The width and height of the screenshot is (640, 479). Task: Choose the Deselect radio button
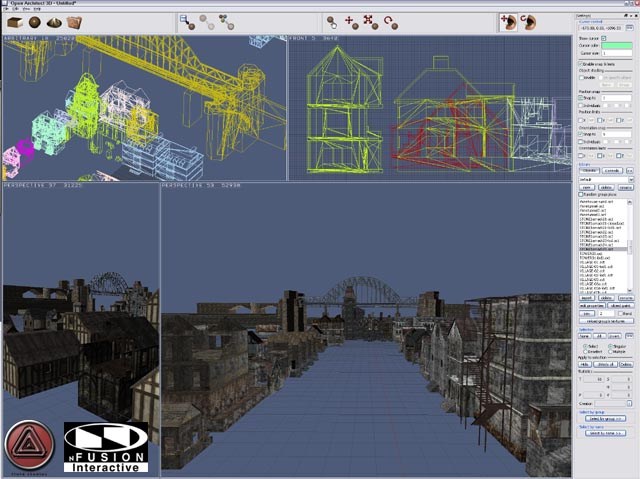pyautogui.click(x=585, y=351)
